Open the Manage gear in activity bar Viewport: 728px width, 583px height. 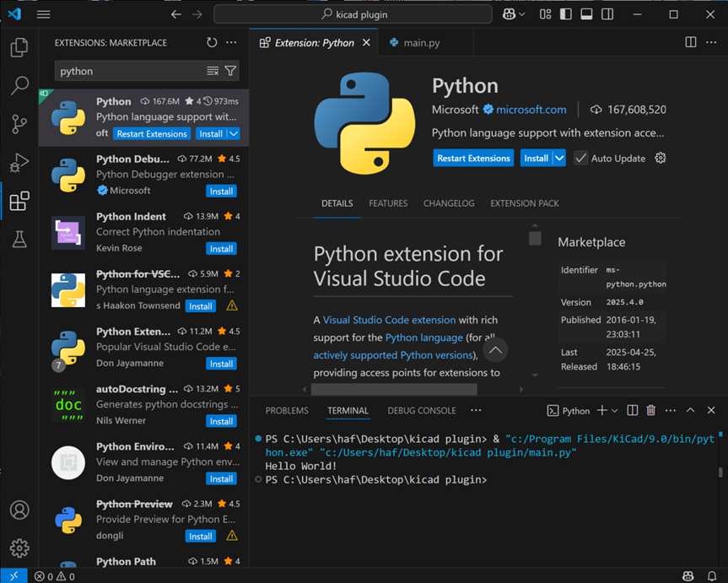[19, 548]
